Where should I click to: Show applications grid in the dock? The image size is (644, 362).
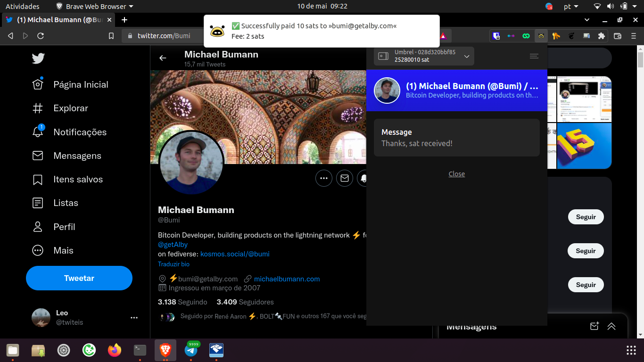click(631, 350)
